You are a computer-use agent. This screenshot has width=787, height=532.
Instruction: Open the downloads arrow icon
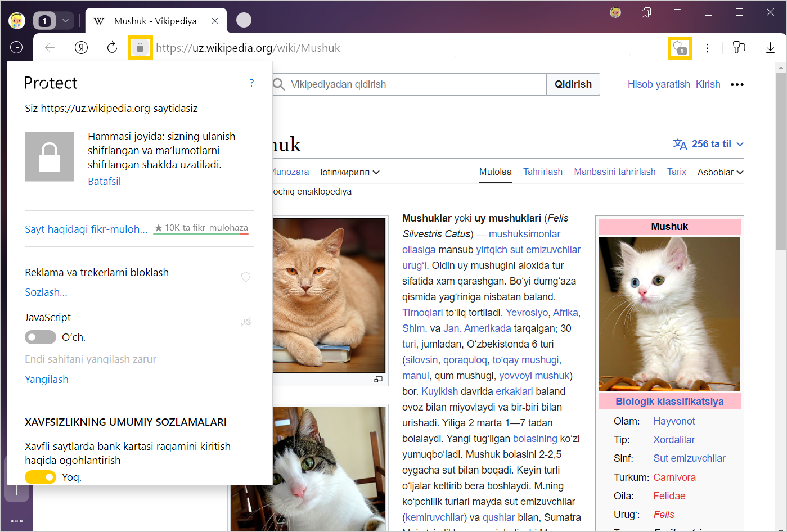(770, 48)
